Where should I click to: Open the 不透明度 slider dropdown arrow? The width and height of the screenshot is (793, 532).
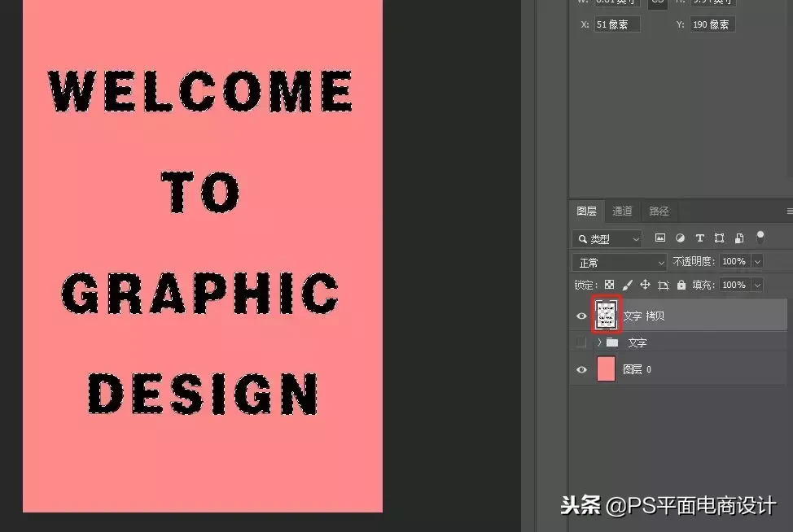tap(757, 261)
